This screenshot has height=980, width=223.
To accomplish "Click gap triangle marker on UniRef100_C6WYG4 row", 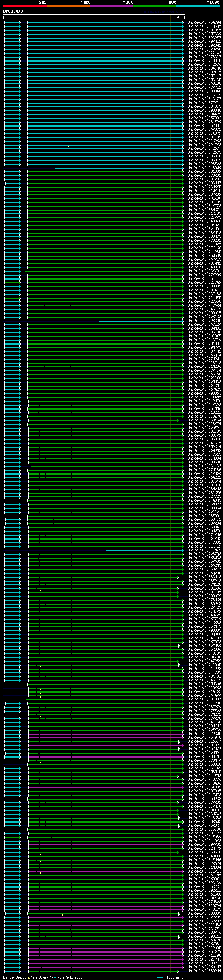I will click(x=41, y=422).
